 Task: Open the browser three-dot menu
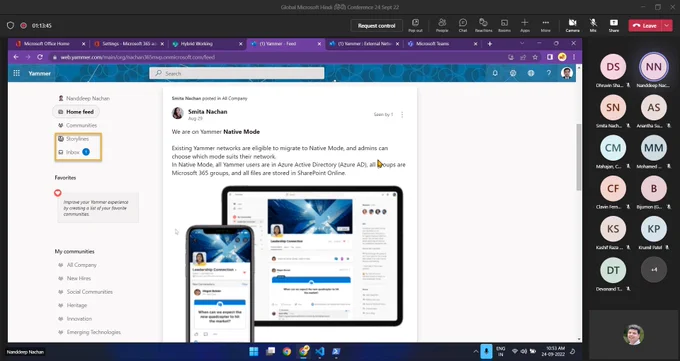(574, 57)
